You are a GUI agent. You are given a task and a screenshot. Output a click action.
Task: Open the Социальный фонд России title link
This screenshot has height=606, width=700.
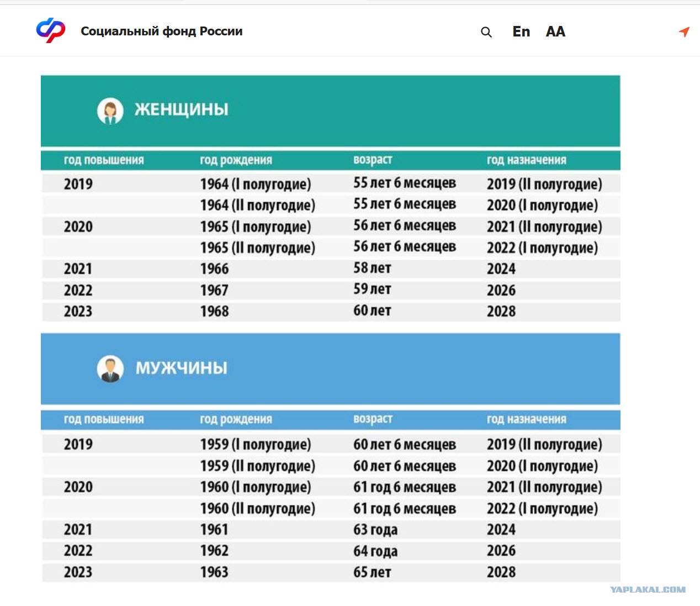coord(162,31)
